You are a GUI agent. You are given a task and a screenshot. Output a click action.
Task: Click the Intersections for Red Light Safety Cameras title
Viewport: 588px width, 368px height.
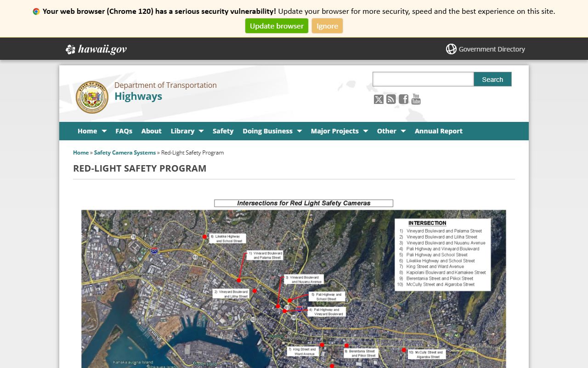point(304,203)
